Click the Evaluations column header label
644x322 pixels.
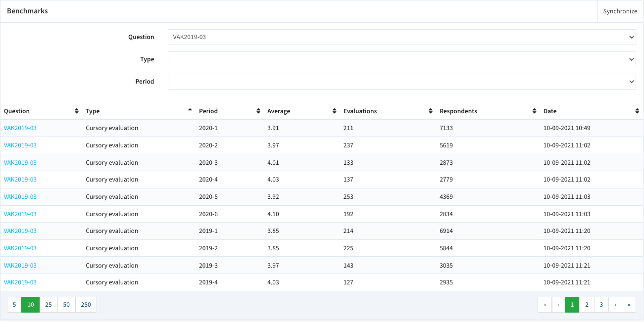tap(360, 111)
